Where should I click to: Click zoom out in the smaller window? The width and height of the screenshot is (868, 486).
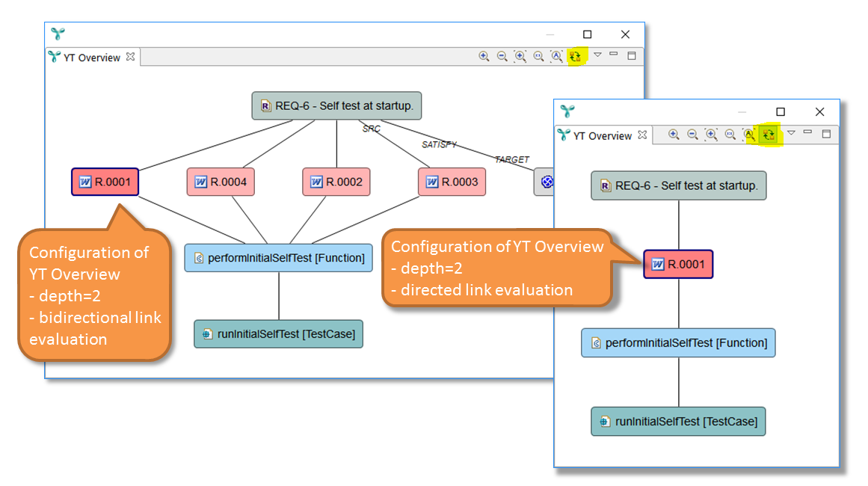pos(692,135)
